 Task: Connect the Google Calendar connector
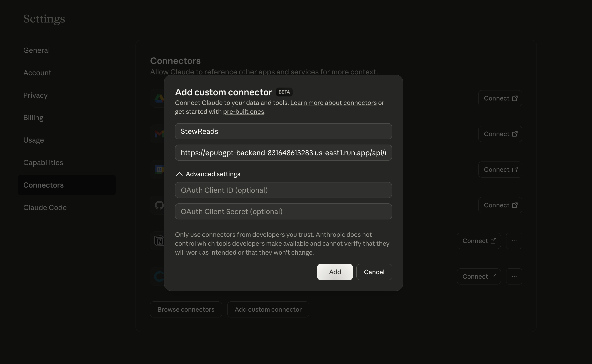click(x=500, y=170)
